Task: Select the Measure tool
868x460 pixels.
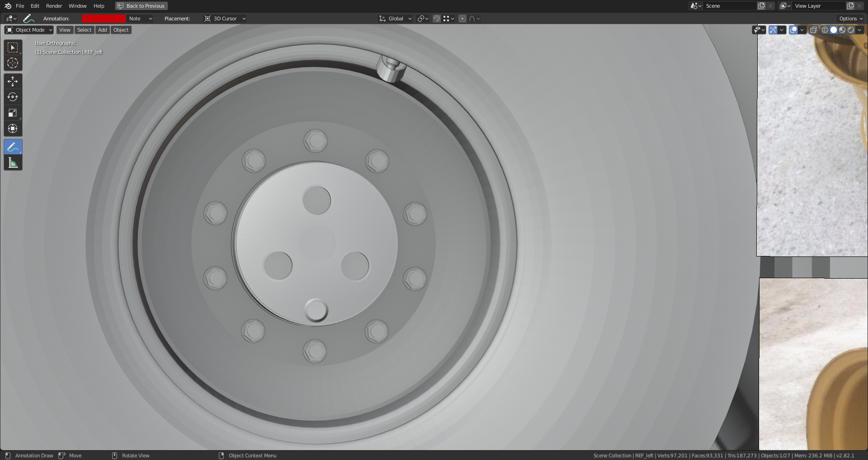Action: click(13, 163)
